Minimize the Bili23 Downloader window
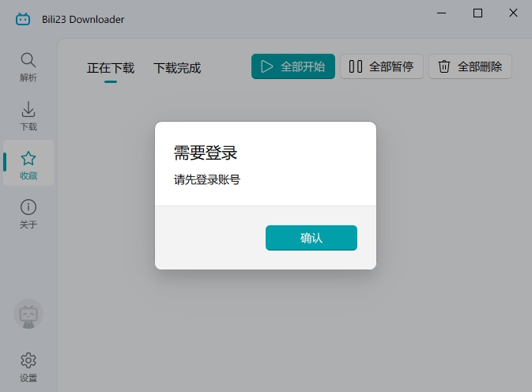532x392 pixels. pos(440,13)
